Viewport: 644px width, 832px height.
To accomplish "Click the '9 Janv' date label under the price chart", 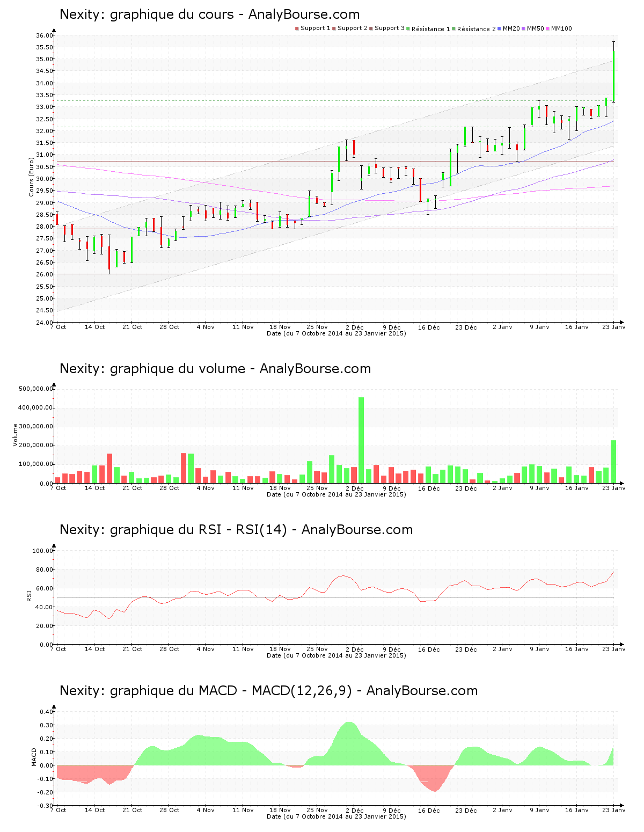I will pyautogui.click(x=540, y=327).
